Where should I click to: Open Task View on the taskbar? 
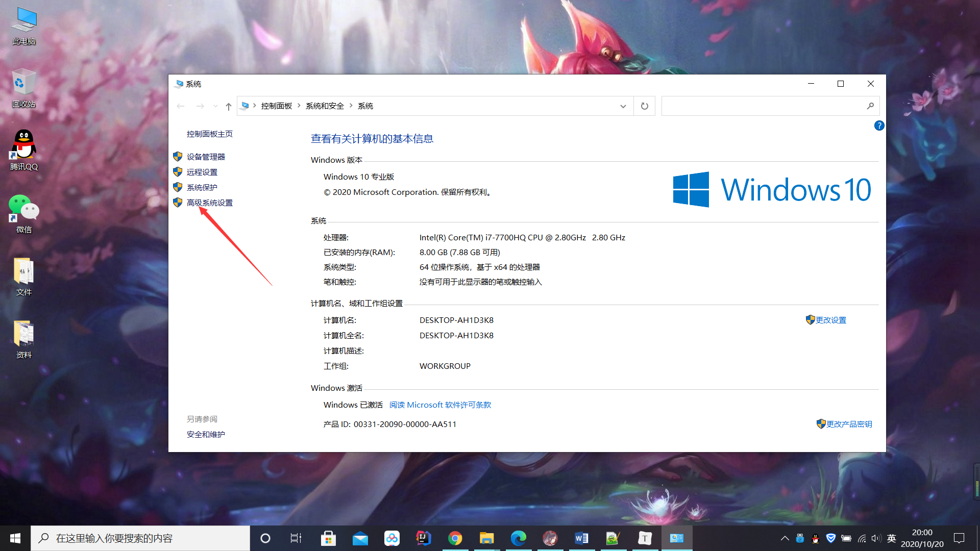(x=296, y=538)
